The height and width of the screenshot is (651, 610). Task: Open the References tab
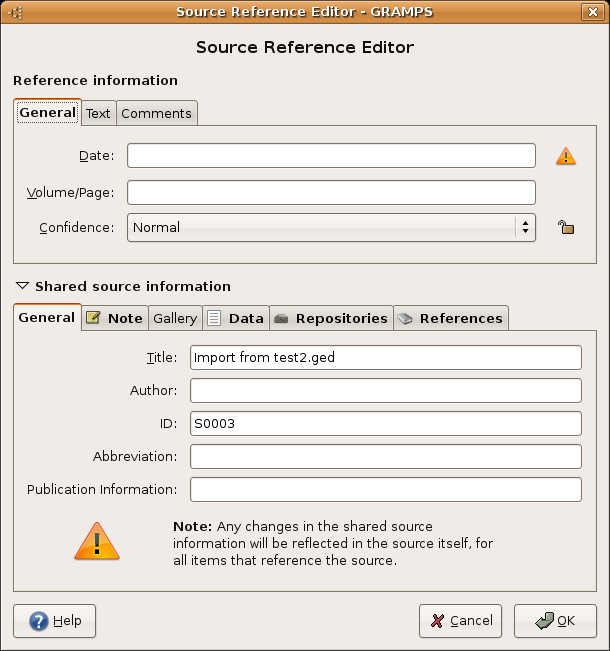[x=450, y=318]
